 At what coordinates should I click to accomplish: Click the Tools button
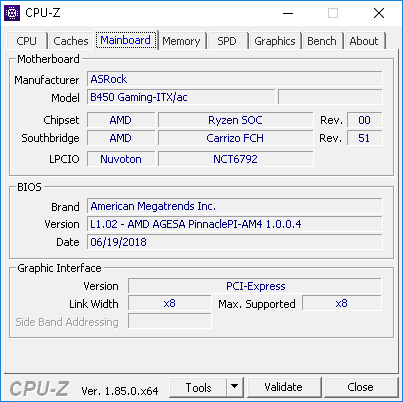point(198,387)
